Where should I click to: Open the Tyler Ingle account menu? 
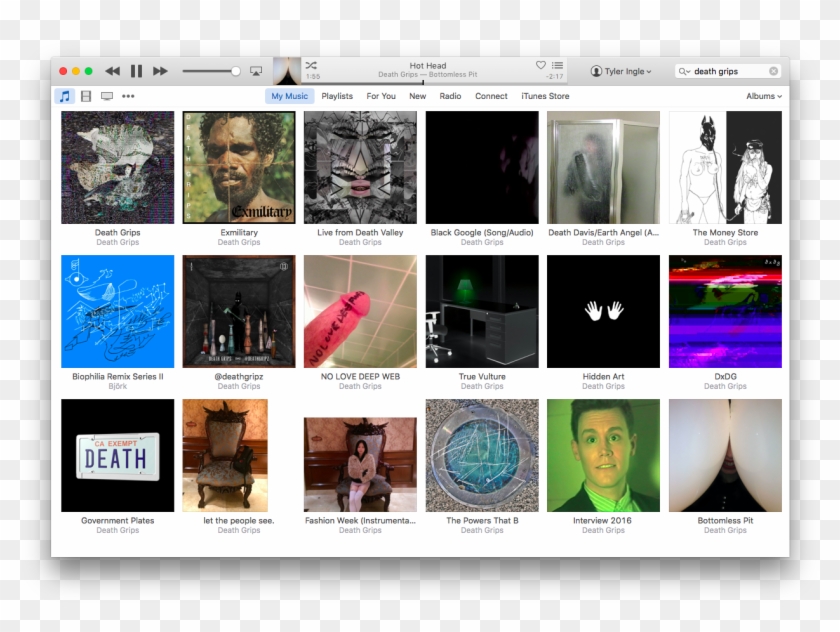[621, 71]
